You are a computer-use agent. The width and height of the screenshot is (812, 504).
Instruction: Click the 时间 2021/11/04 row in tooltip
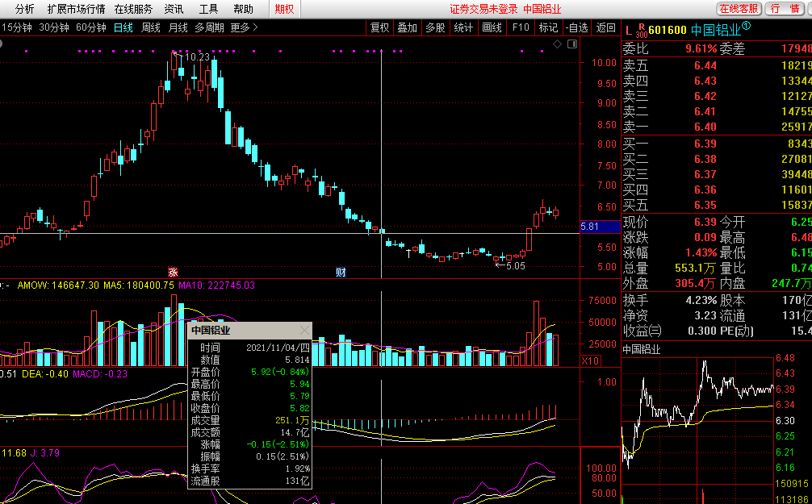click(250, 348)
